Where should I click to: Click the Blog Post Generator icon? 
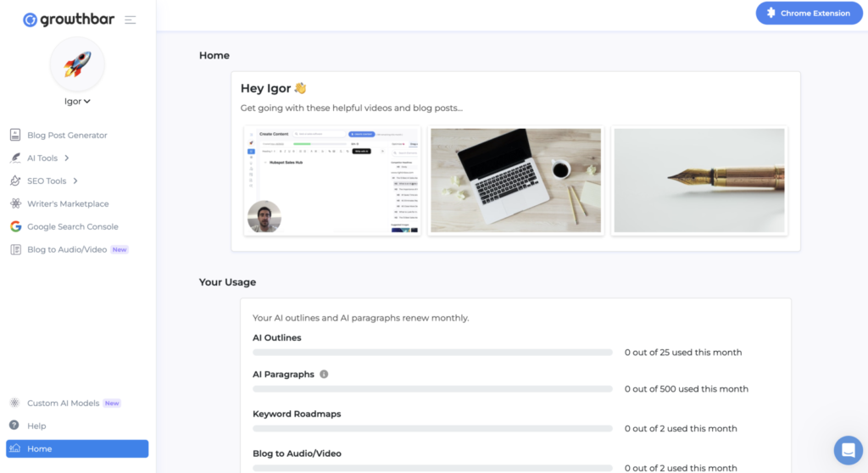[x=15, y=135]
